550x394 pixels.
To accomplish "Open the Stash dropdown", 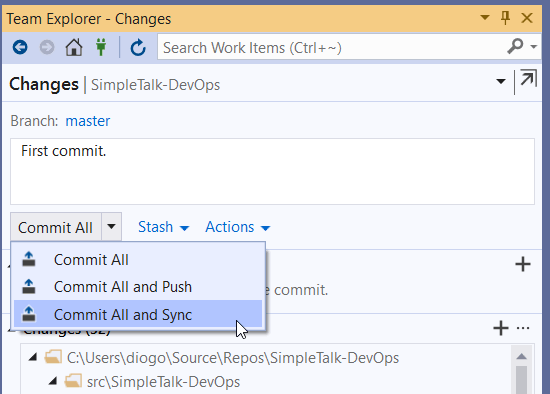I will (163, 227).
